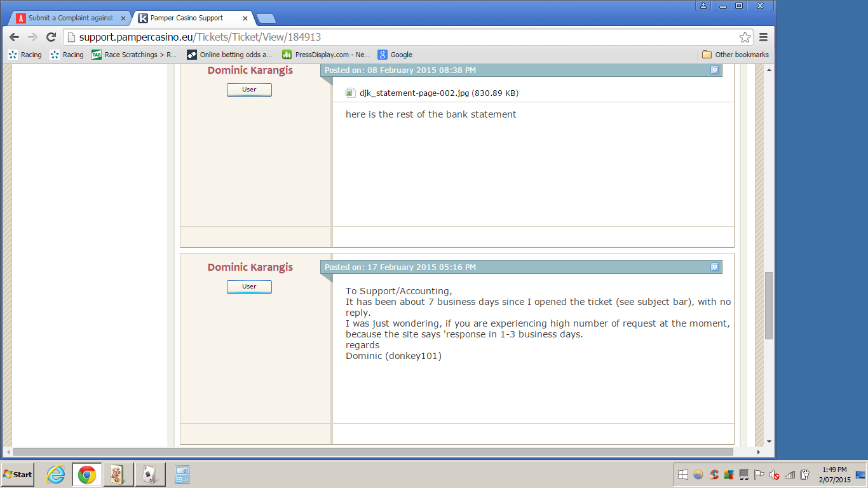Image resolution: width=868 pixels, height=488 pixels.
Task: Open the 'PressDisplay.com - Ne...' bookmark
Action: [x=326, y=55]
